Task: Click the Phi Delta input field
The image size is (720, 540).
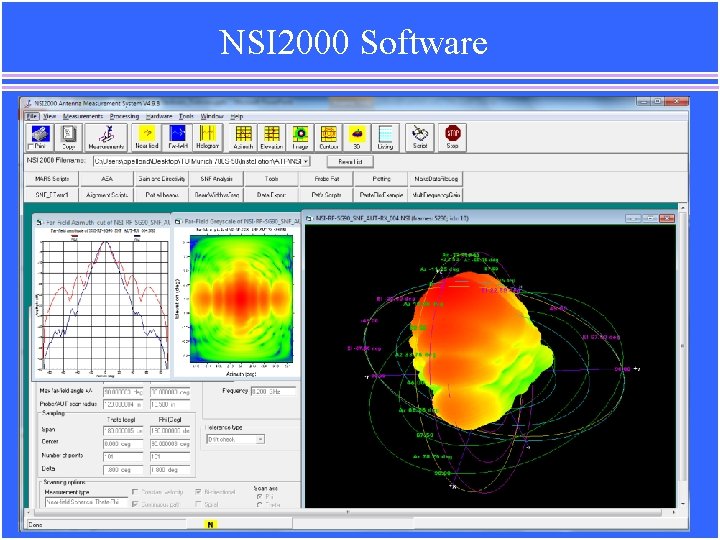Action: coord(170,470)
